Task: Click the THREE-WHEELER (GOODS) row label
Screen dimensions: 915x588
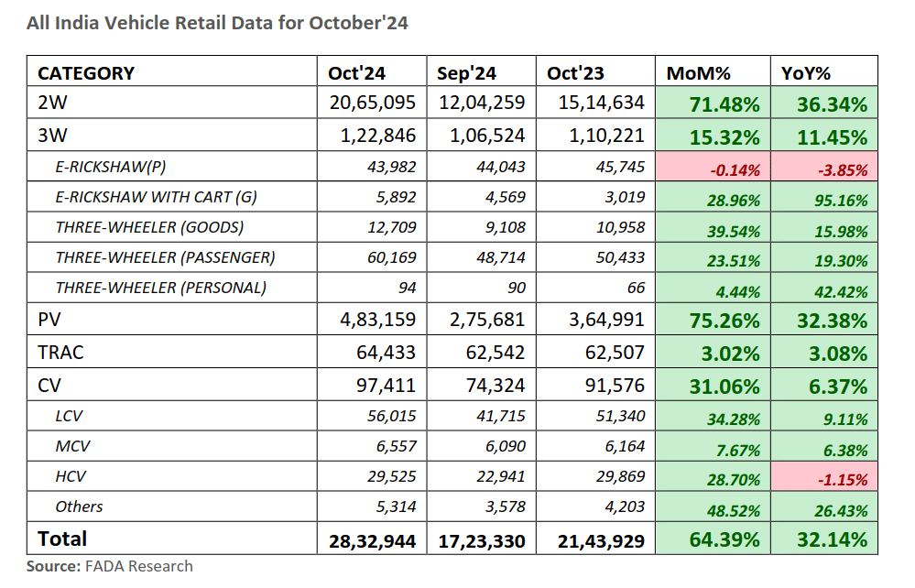Action: click(x=149, y=226)
